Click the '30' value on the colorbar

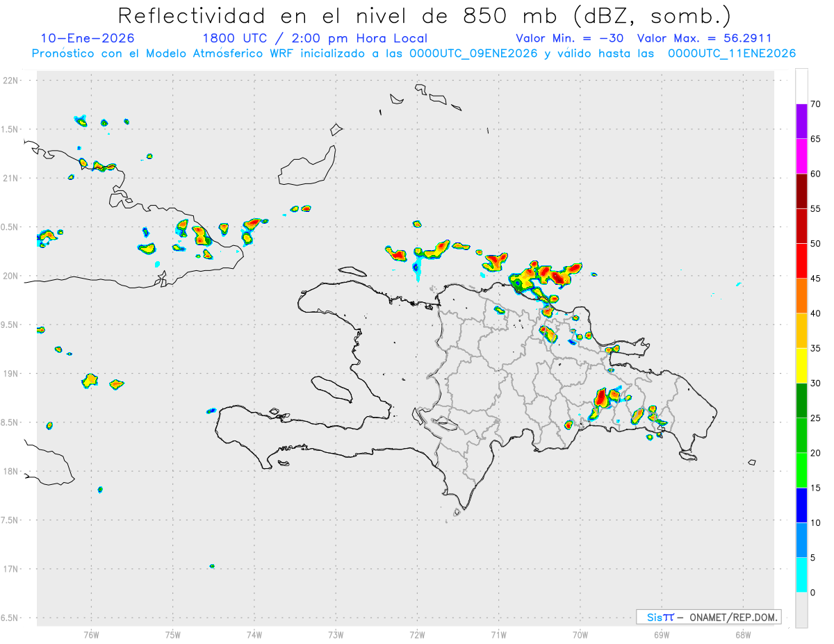pyautogui.click(x=815, y=383)
